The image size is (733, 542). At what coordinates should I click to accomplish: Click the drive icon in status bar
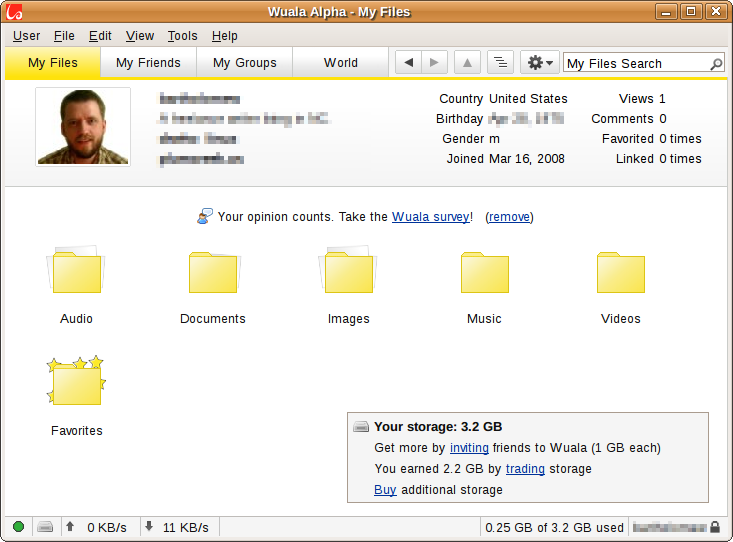45,527
